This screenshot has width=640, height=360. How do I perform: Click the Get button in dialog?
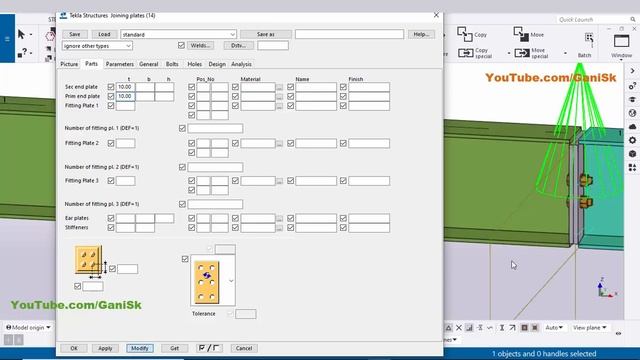point(174,348)
